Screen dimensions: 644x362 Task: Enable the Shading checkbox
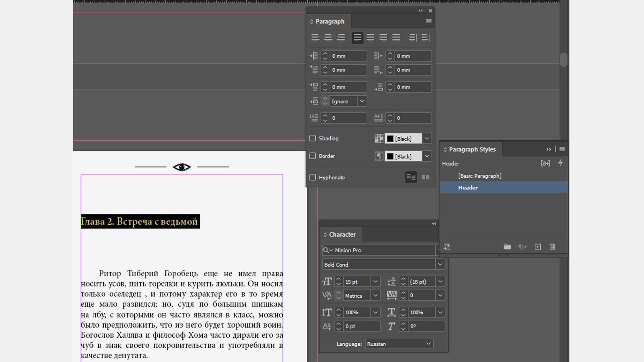[313, 138]
